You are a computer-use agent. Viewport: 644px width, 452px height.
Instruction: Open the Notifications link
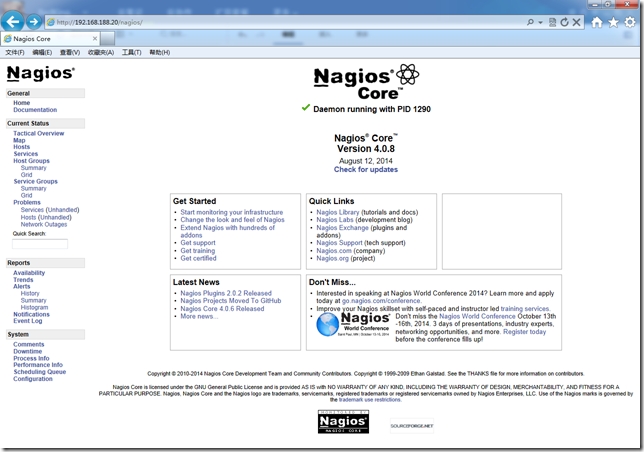(31, 314)
